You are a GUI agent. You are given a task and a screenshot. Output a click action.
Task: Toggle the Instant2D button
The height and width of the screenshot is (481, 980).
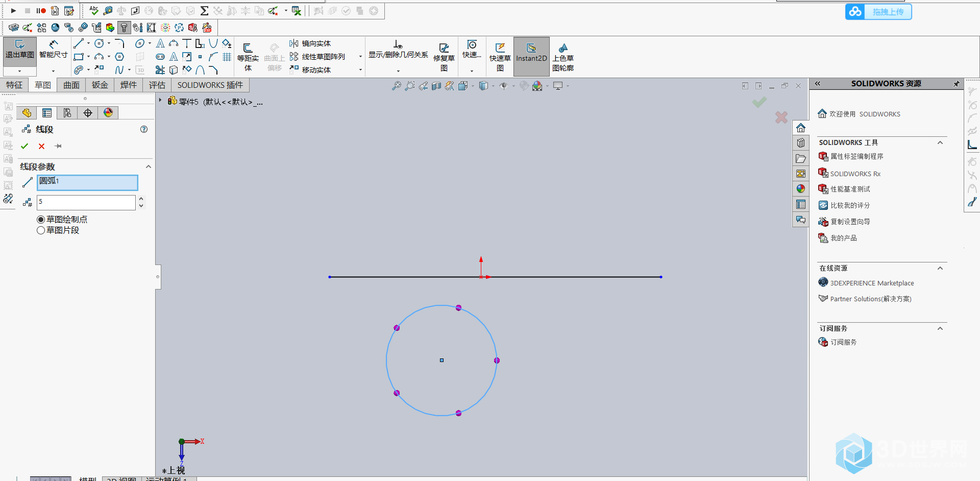pyautogui.click(x=531, y=56)
